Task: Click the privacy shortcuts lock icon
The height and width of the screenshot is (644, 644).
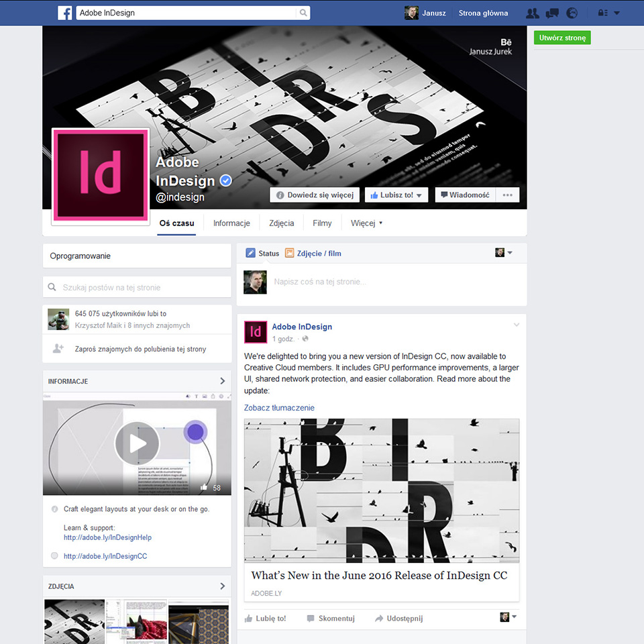Action: [602, 13]
